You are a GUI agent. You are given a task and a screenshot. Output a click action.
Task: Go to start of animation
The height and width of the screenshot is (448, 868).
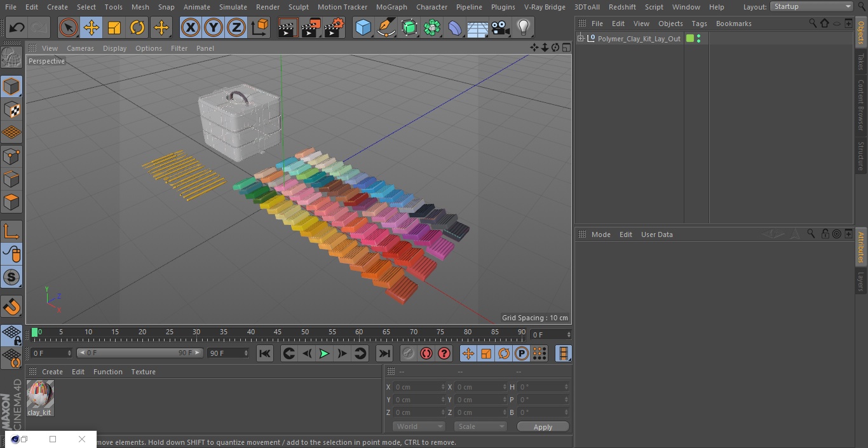tap(265, 353)
